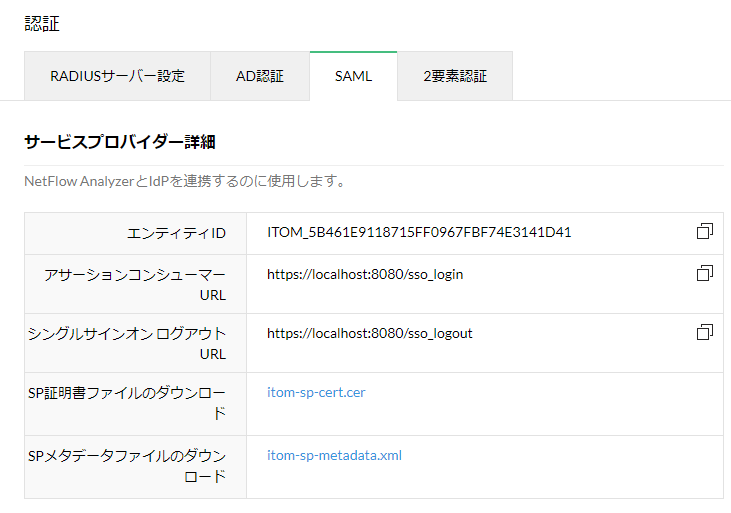Download the itom-sp-cert.cer certificate file
Viewport: 731px width, 513px height.
316,392
